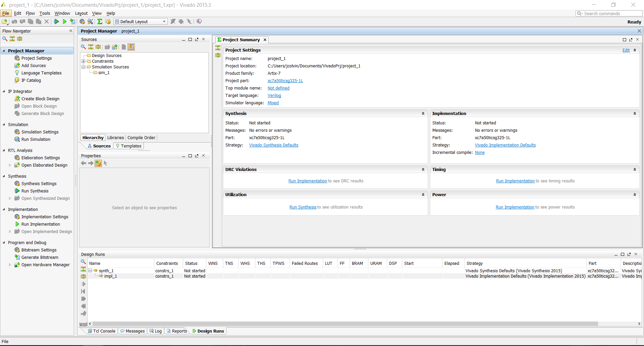Click the Create Block Design icon
The height and width of the screenshot is (346, 644).
pos(17,99)
